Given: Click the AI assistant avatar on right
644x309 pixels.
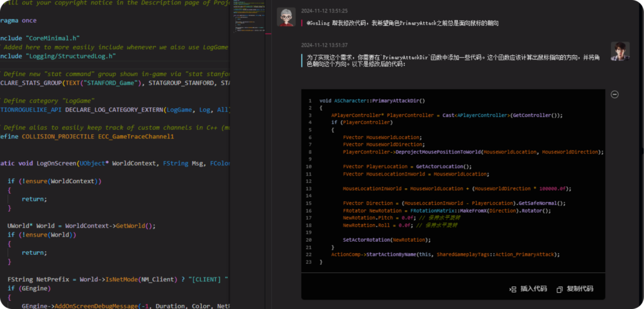Looking at the screenshot, I should point(620,51).
